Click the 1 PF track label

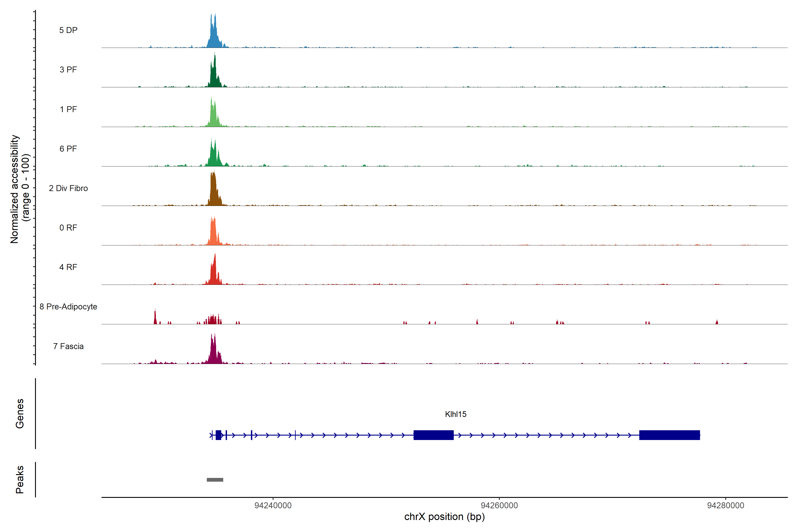(68, 109)
